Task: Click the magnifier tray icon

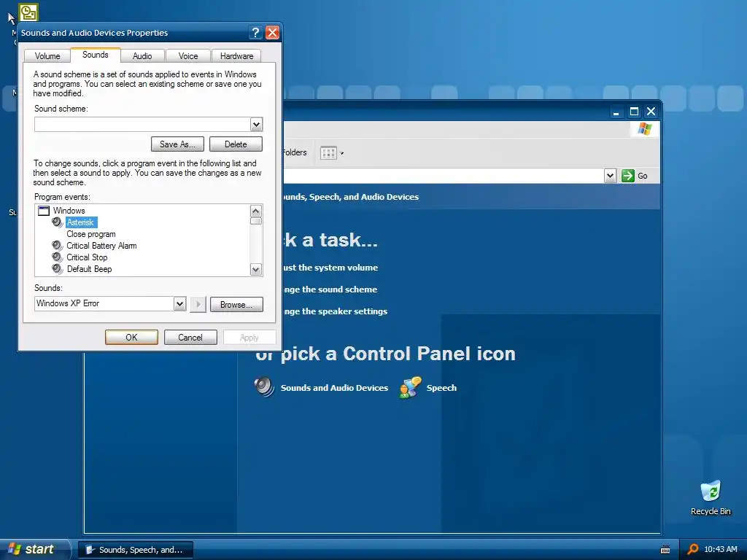Action: click(693, 550)
